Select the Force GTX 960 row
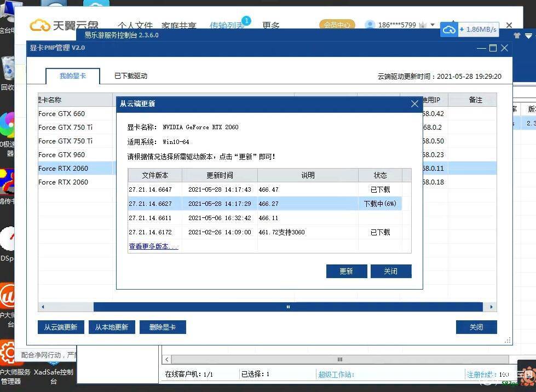Image resolution: width=536 pixels, height=392 pixels. click(77, 154)
